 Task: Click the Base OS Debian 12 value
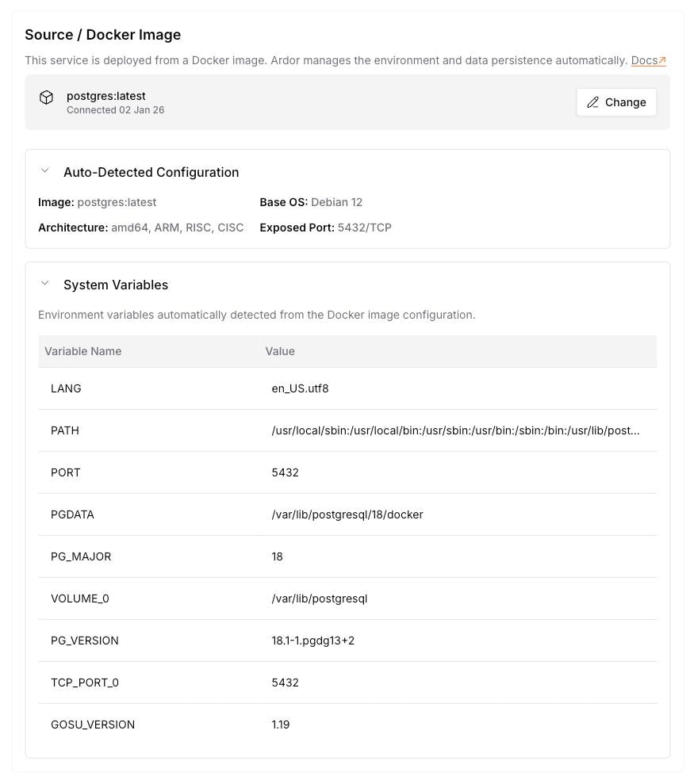(x=336, y=202)
